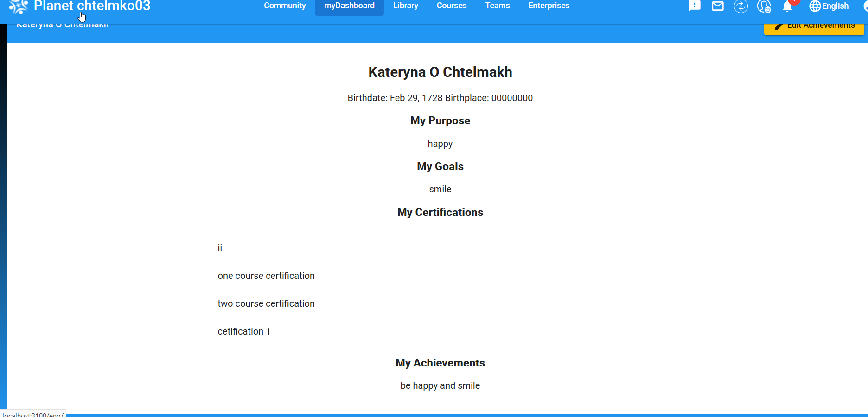
Task: Click the Kateryna O Chtelmakh breadcrumb link
Action: click(x=62, y=24)
